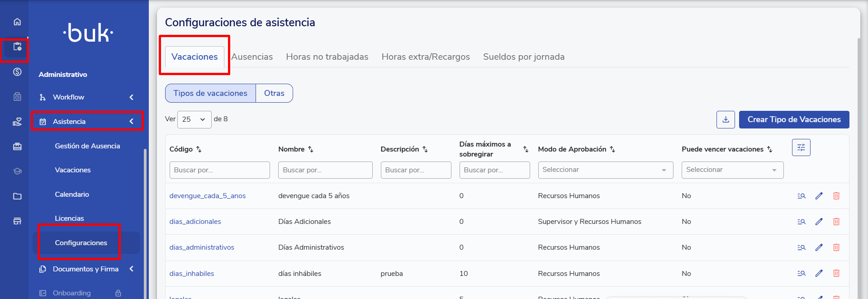Click Crear Tipo de Vacaciones button
The height and width of the screenshot is (299, 868).
[794, 119]
